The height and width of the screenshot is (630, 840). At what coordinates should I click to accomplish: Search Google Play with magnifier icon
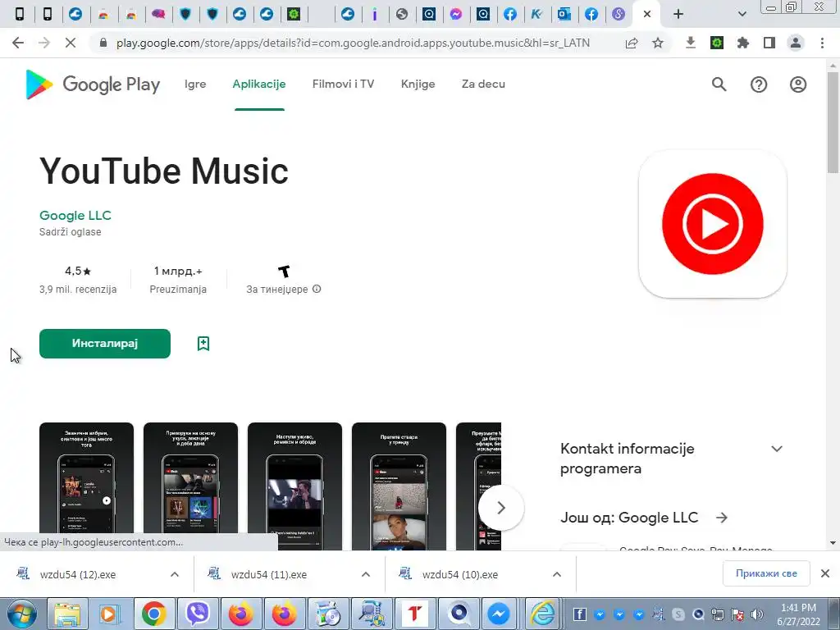[x=719, y=84]
